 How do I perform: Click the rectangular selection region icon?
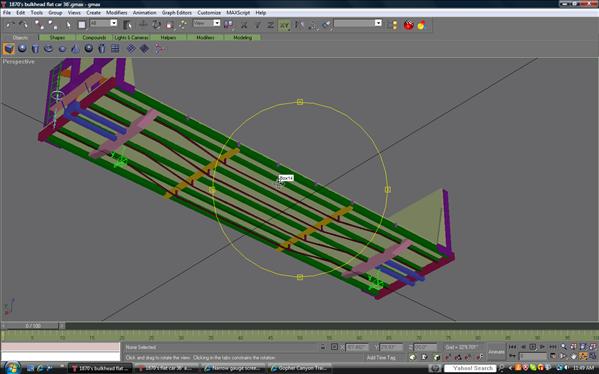(82, 25)
